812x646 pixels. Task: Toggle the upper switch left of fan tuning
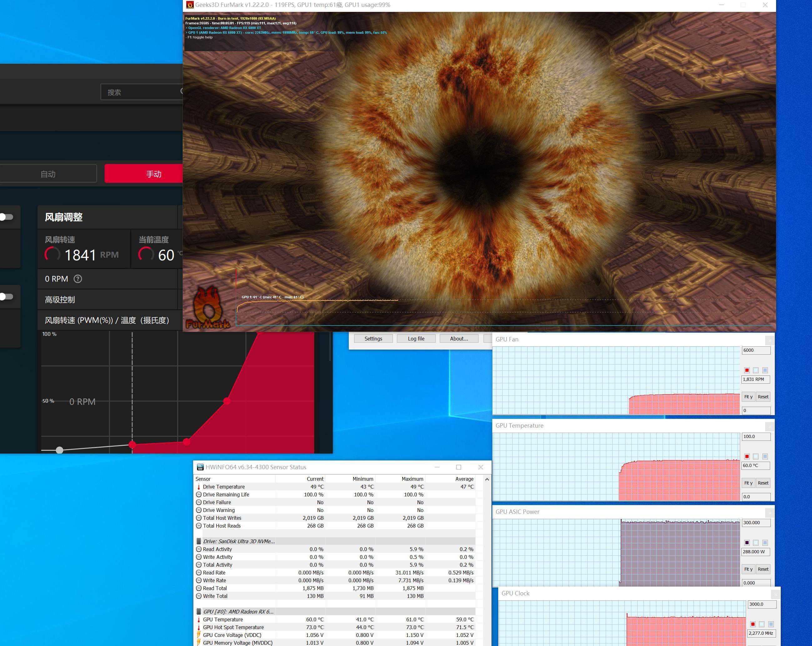point(7,217)
